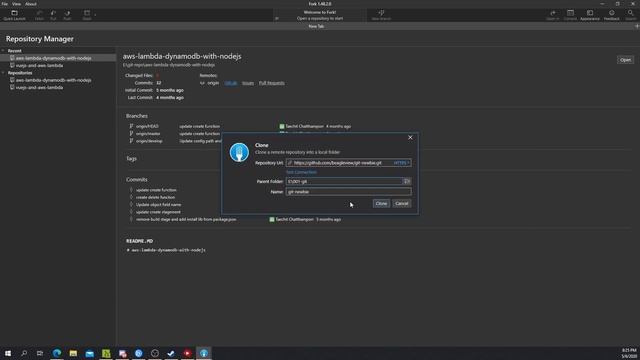640x360 pixels.
Task: Open the View menu
Action: coord(16,4)
